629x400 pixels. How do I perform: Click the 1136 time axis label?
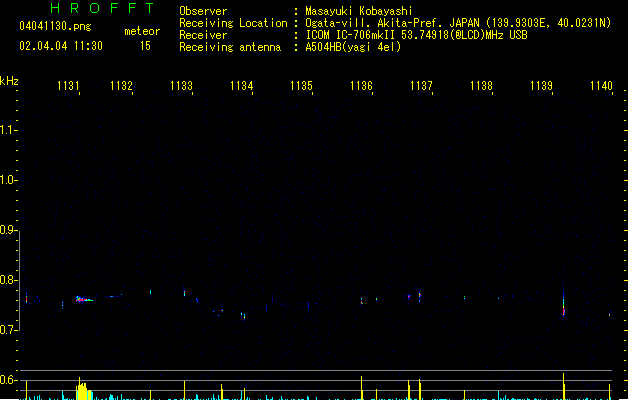(x=361, y=86)
